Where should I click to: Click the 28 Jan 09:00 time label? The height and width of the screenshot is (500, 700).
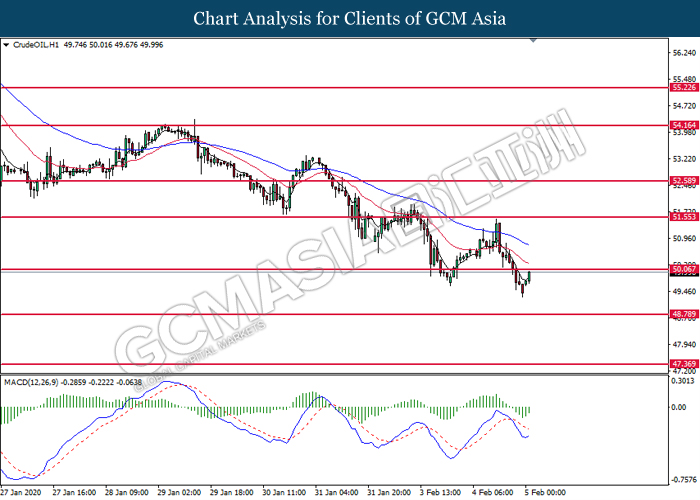point(126,492)
